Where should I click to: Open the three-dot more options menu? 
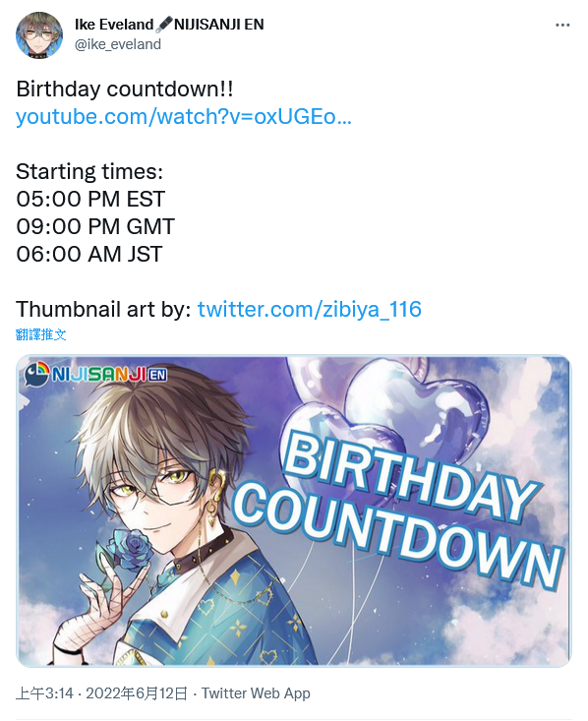pos(562,25)
